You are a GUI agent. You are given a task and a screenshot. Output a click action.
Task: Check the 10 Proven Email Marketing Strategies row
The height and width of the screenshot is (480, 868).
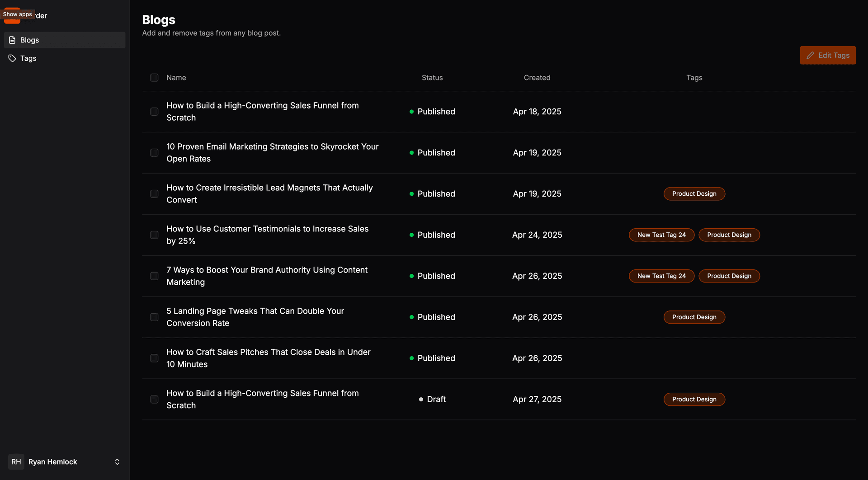(x=154, y=153)
